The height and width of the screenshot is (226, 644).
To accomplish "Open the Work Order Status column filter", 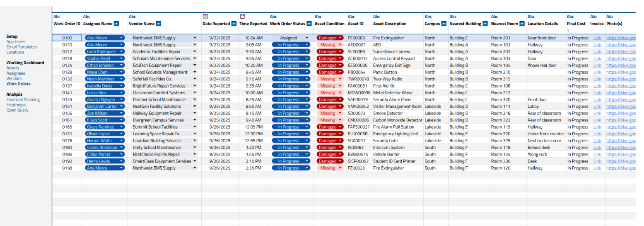I will [309, 24].
